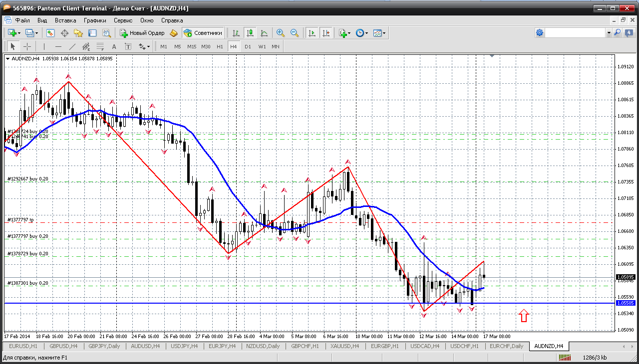Image resolution: width=639 pixels, height=364 pixels.
Task: Switch to the XAUUSD,H4 chart tab
Action: coord(344,346)
